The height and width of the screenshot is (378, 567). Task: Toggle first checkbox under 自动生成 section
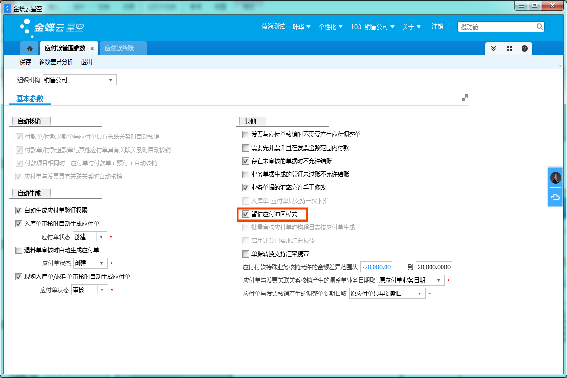[x=18, y=210]
